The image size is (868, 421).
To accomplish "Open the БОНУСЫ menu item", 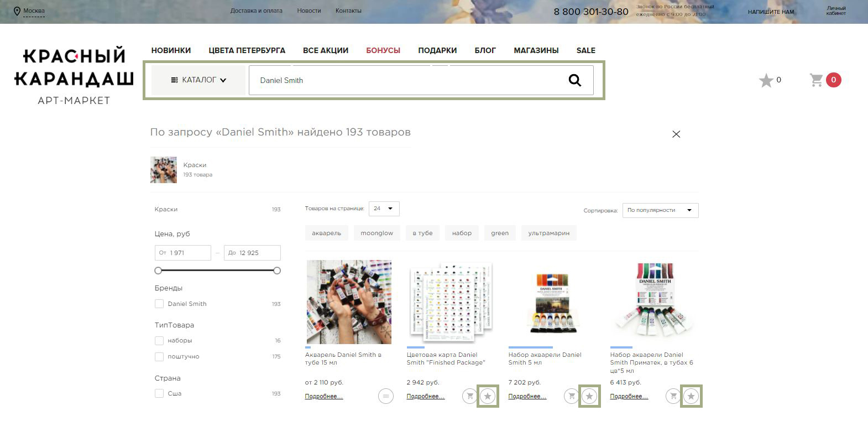I will [383, 50].
